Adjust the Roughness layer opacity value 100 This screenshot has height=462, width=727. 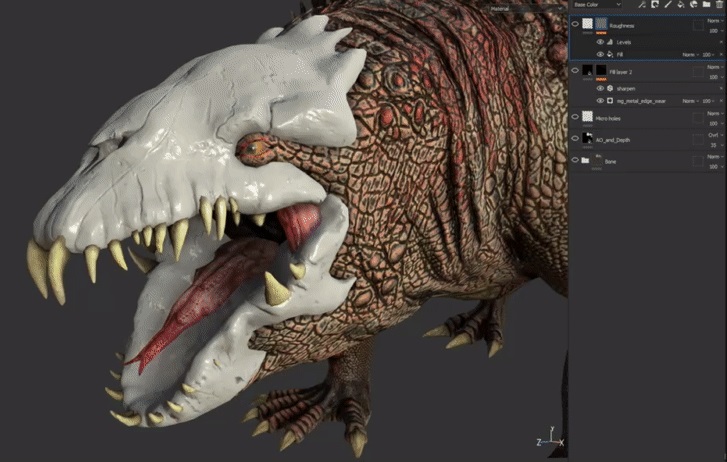713,30
